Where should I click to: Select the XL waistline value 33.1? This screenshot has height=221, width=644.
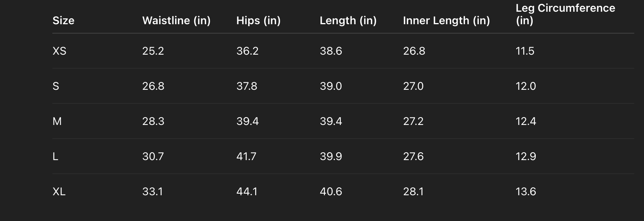[x=152, y=192]
